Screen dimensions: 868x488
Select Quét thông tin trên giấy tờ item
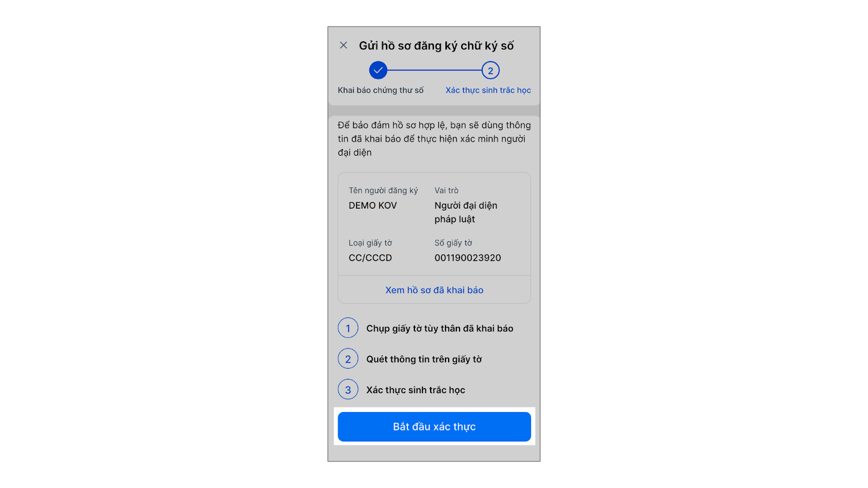(424, 359)
